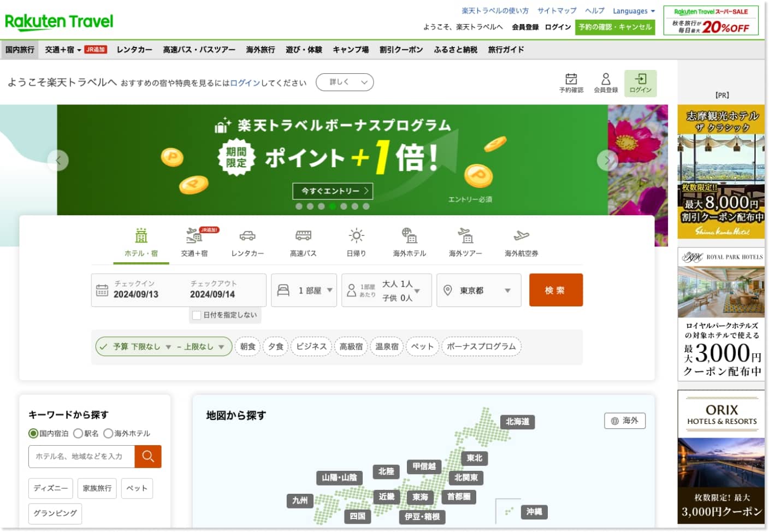Select the fourth carousel indicator dot
This screenshot has width=769, height=532.
tap(332, 207)
